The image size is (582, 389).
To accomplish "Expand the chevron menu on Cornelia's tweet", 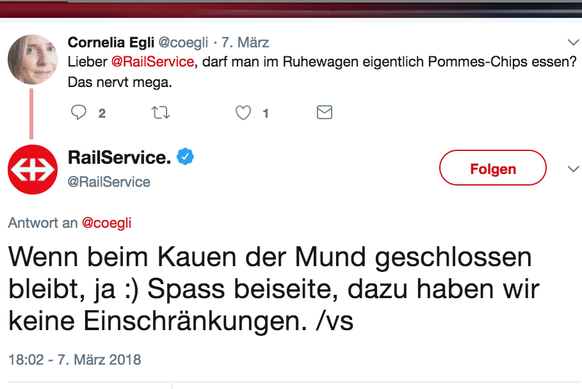I will pyautogui.click(x=573, y=42).
